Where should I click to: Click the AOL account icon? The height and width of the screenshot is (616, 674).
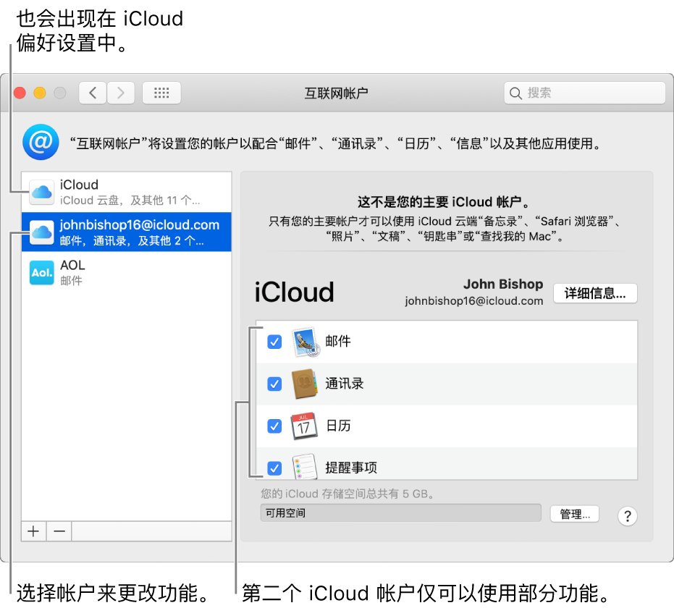41,272
